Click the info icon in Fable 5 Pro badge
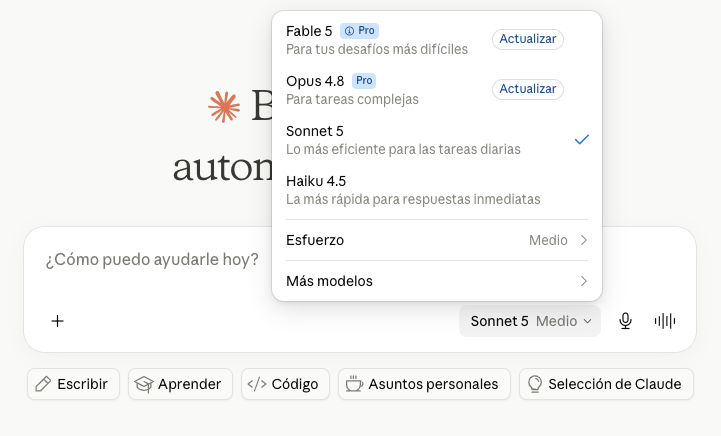721x436 pixels. (x=349, y=31)
